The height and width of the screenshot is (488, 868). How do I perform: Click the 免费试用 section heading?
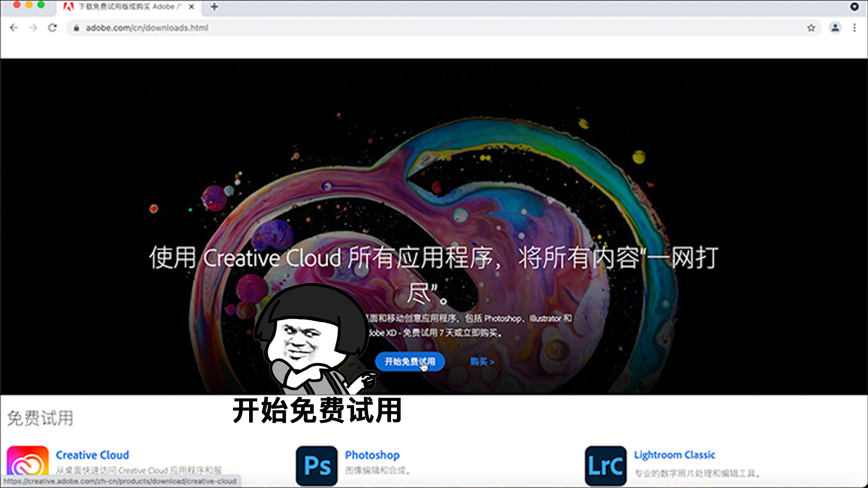(x=40, y=418)
